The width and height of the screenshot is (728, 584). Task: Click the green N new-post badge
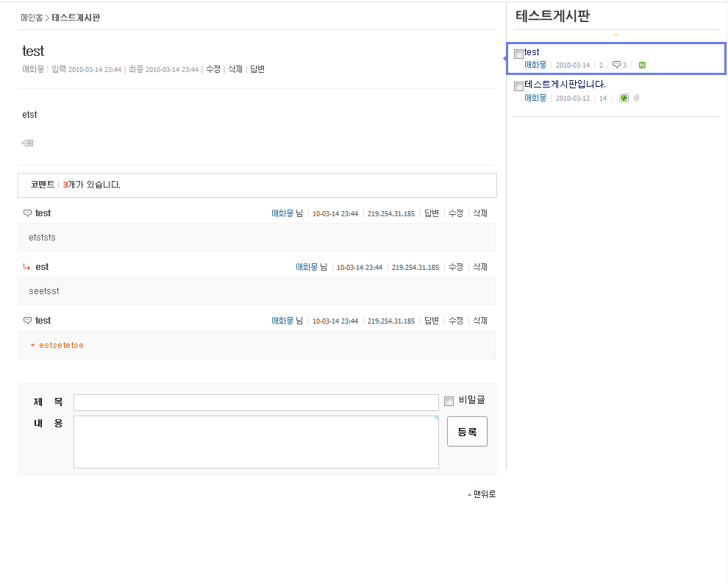click(642, 65)
